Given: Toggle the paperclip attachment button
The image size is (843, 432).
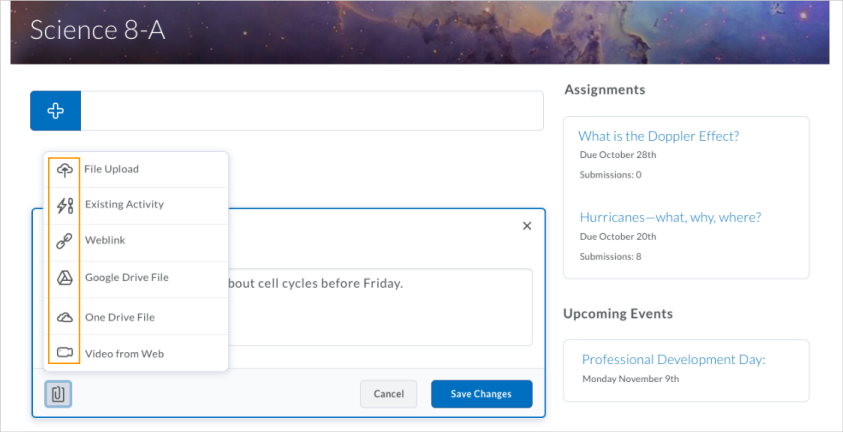Looking at the screenshot, I should coord(58,394).
